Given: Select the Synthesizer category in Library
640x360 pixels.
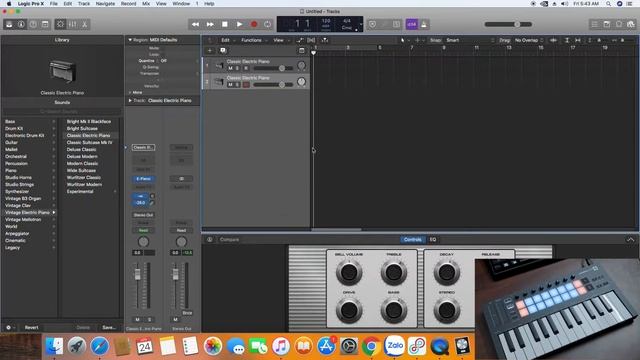Looking at the screenshot, I should (17, 191).
